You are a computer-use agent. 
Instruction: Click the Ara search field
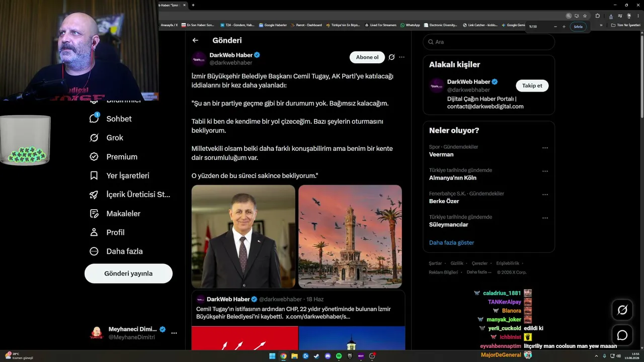point(489,42)
